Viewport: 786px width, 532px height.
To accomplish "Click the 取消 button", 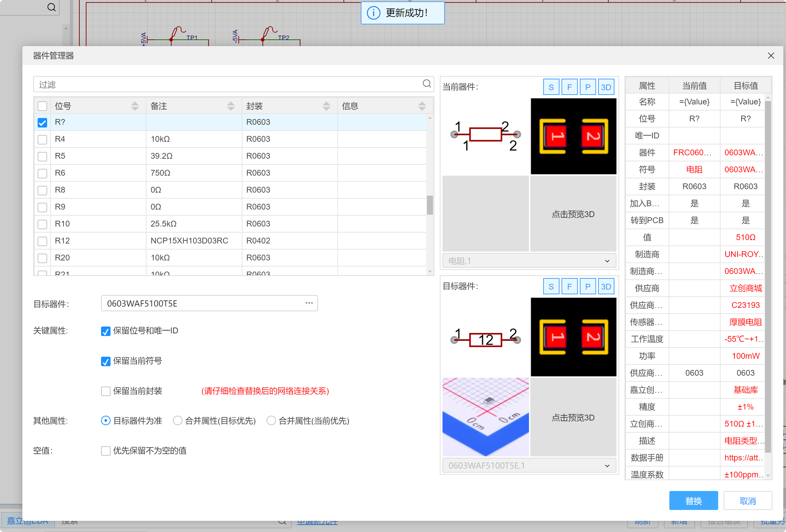I will tap(747, 500).
